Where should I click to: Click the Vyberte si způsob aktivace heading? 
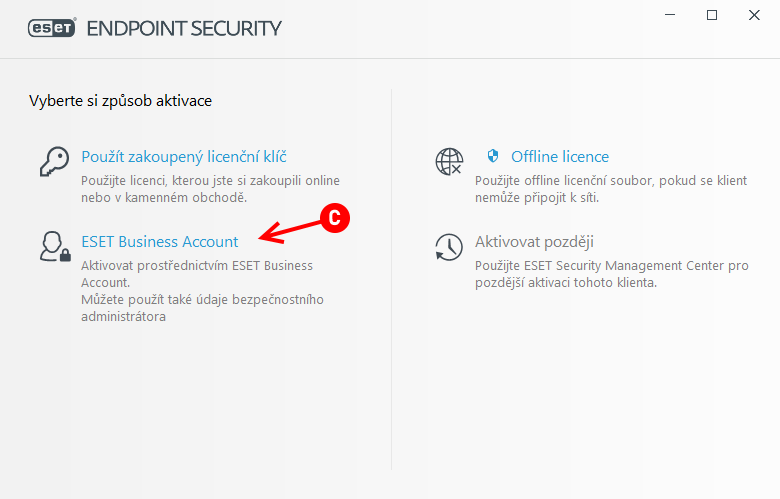click(120, 101)
